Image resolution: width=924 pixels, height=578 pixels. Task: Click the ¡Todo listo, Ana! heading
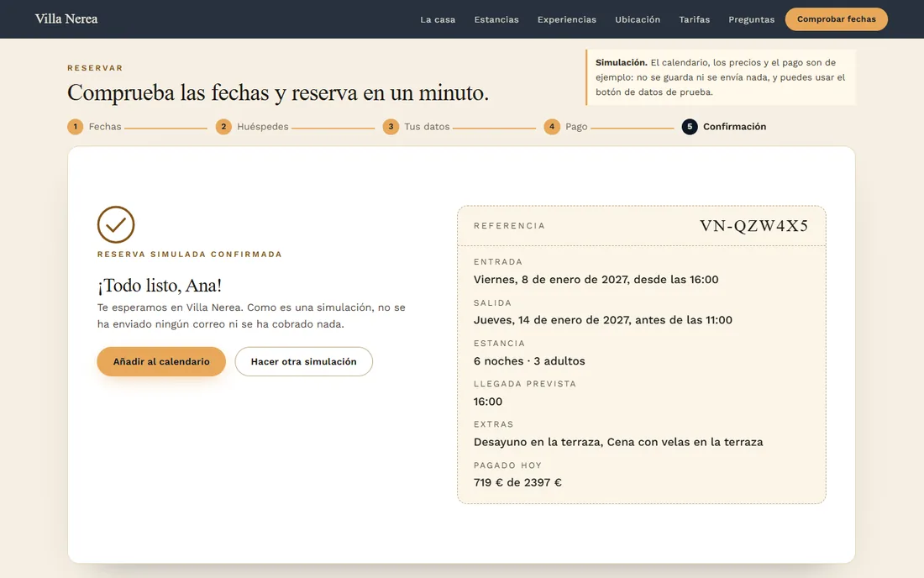point(159,285)
